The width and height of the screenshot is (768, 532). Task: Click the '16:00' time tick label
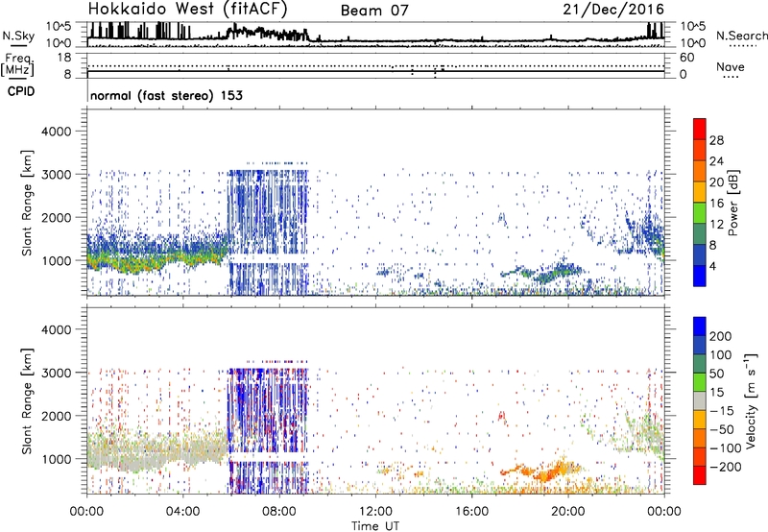pyautogui.click(x=471, y=512)
